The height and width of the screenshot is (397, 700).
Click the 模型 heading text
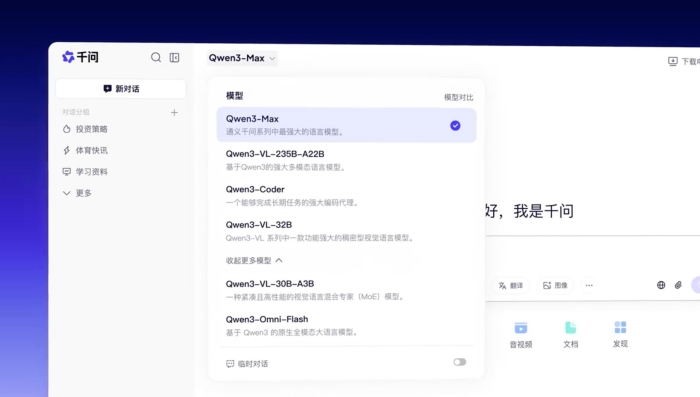234,96
